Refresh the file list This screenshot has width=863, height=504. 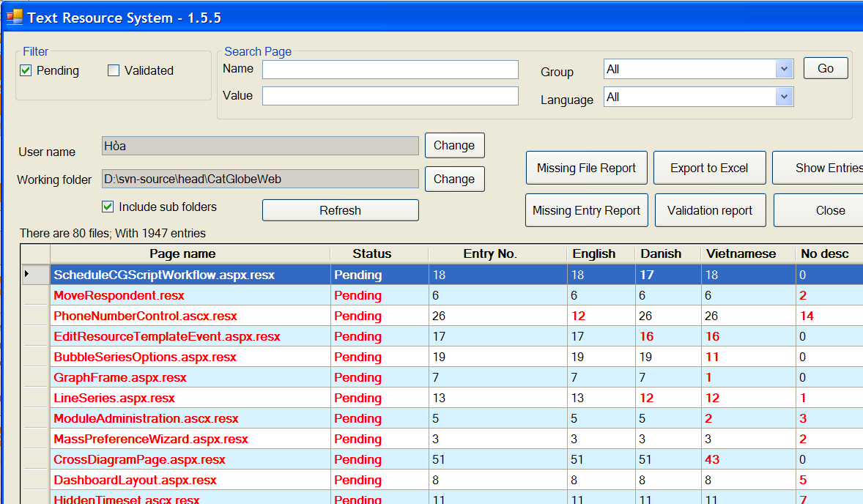[340, 210]
